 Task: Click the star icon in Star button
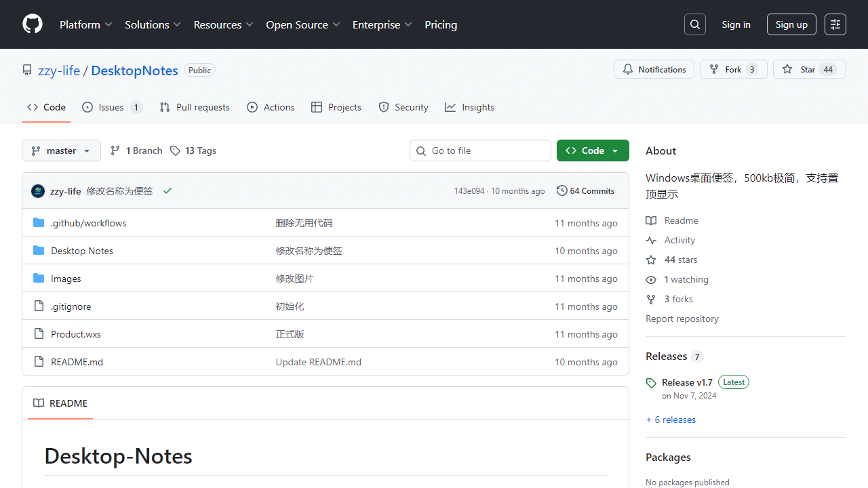coord(787,69)
